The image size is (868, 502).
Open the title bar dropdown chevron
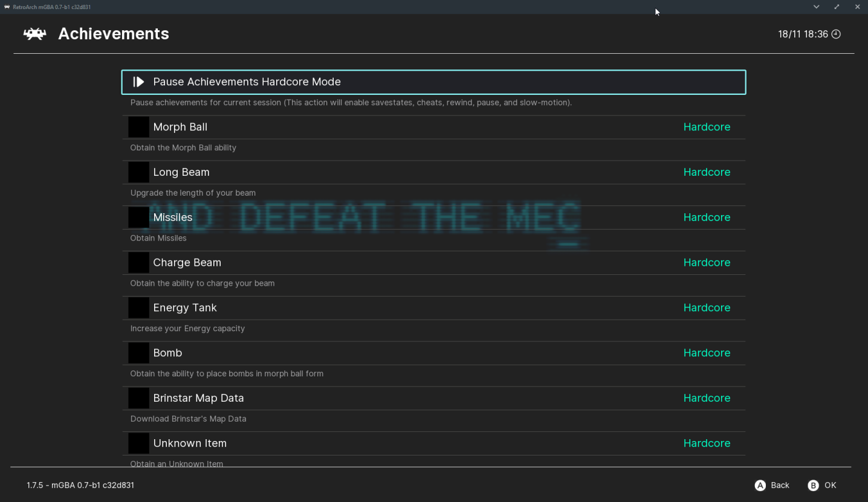(x=816, y=7)
